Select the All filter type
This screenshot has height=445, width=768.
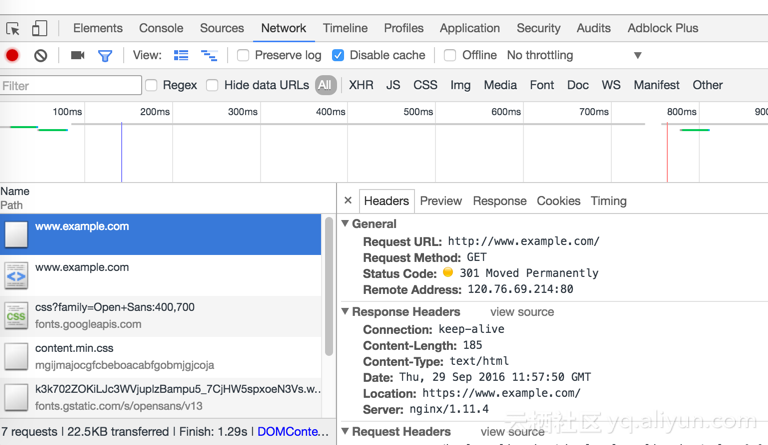click(325, 85)
